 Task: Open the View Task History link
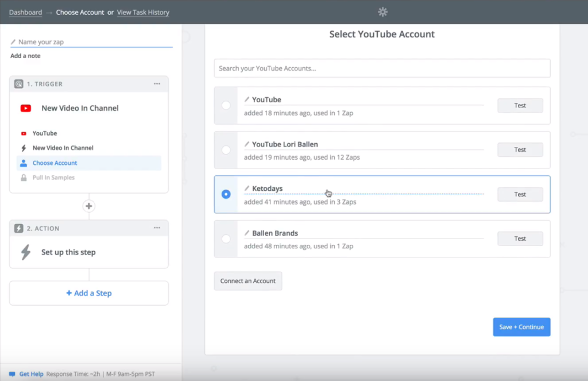(x=143, y=12)
